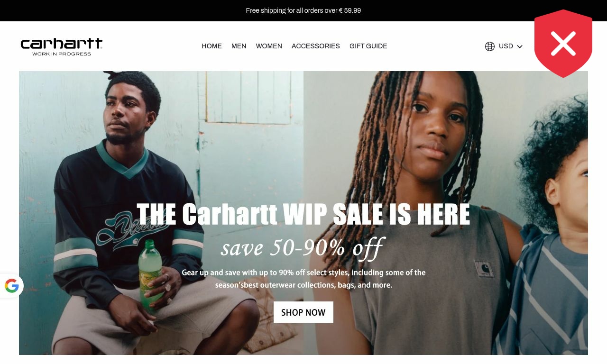Click the Carhartt Work In Progress logo
The width and height of the screenshot is (607, 364).
pos(62,46)
